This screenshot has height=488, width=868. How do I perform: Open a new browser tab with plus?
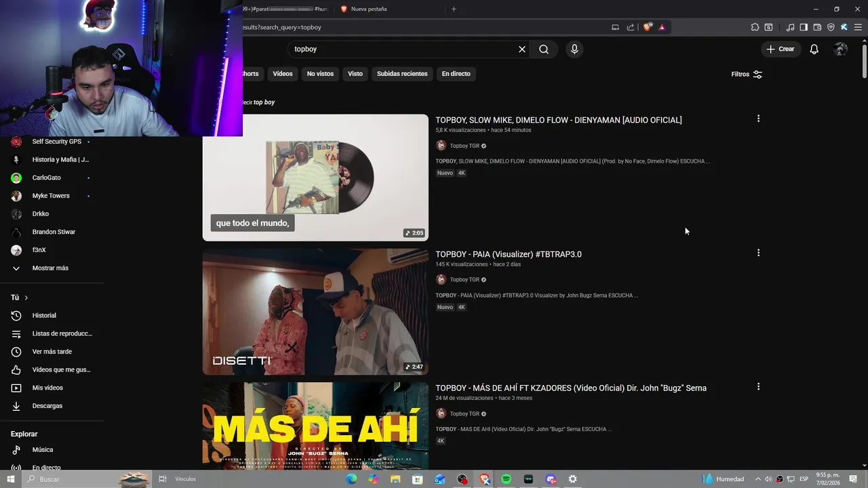pos(454,9)
